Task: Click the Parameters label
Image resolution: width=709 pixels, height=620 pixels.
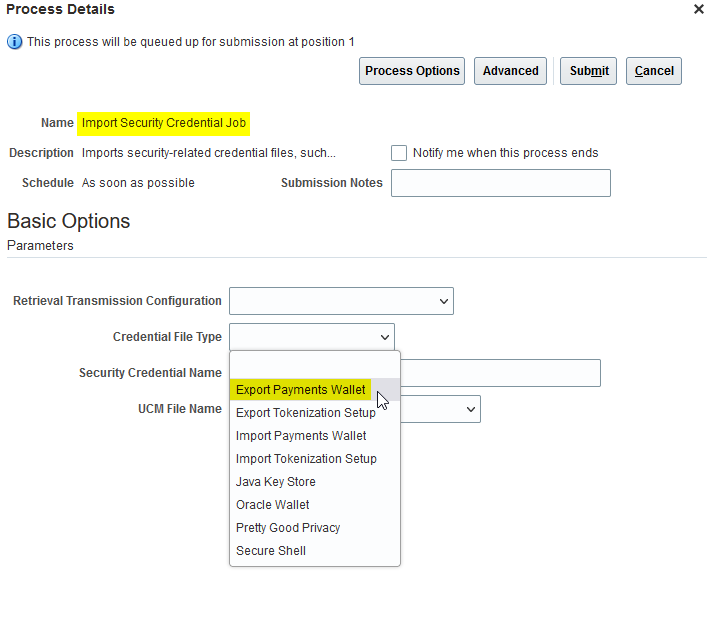Action: [40, 246]
